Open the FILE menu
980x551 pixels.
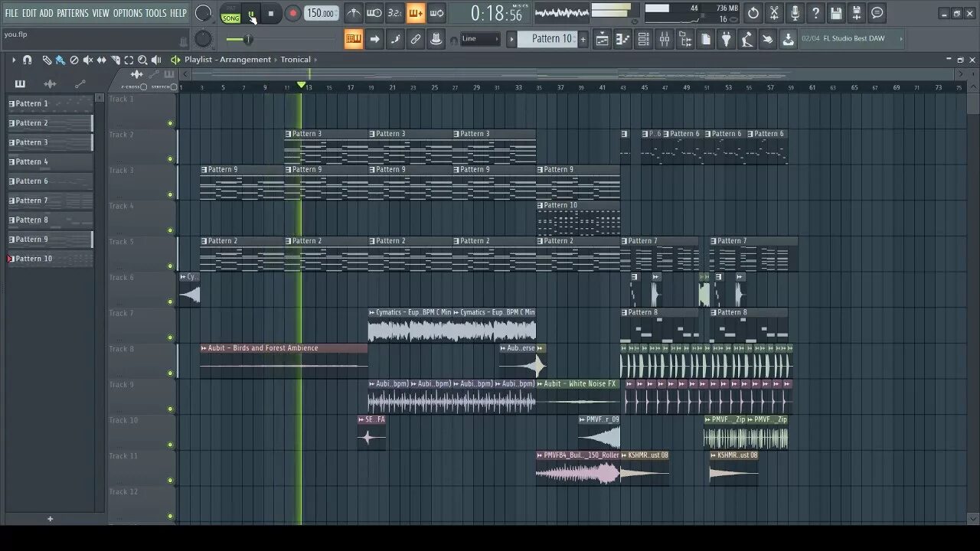coord(11,13)
